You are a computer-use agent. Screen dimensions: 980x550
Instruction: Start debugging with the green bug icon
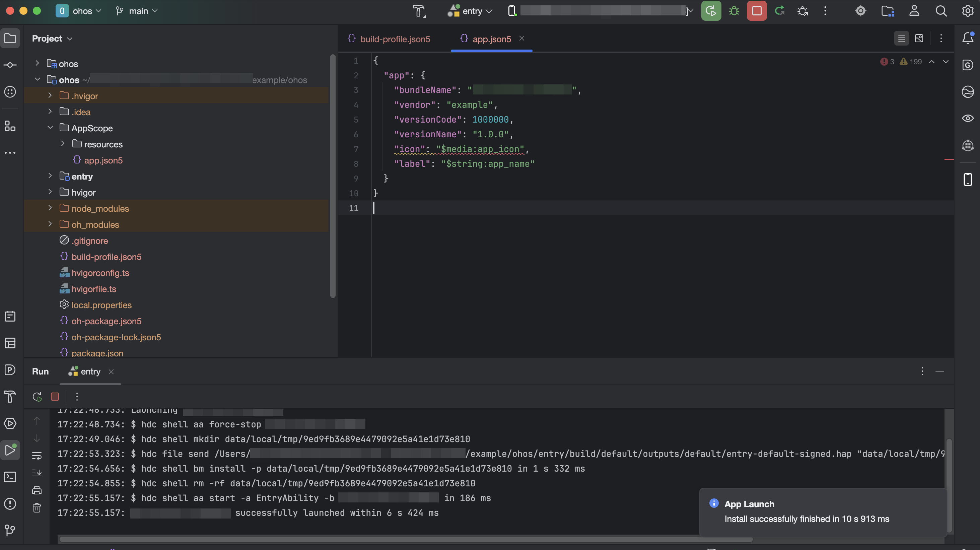point(734,11)
